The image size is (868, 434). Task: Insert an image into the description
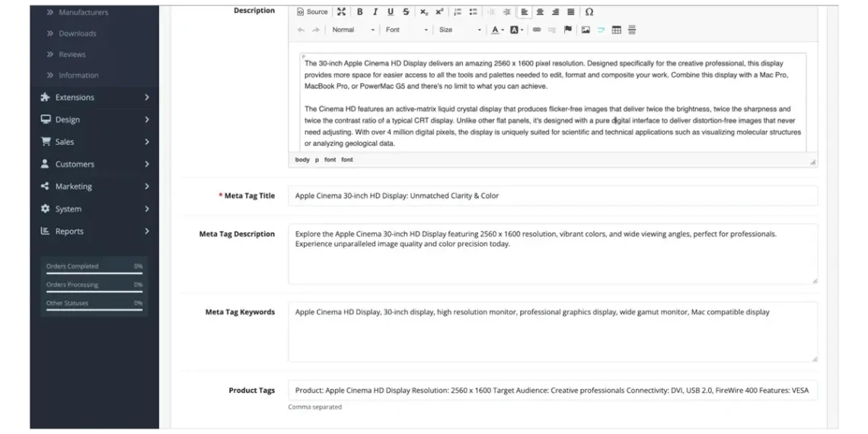pos(586,30)
